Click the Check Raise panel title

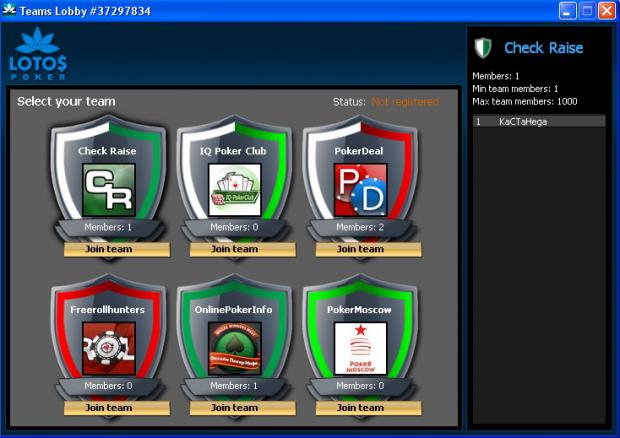(543, 48)
